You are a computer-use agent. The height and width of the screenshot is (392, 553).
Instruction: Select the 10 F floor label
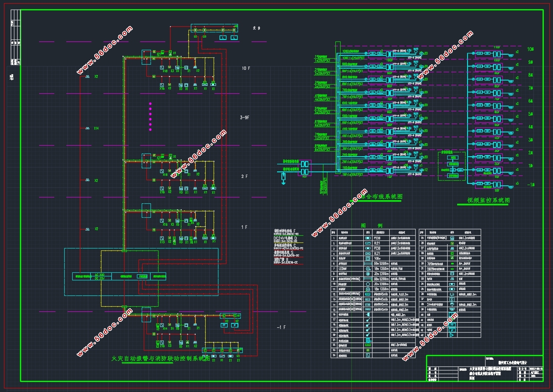click(x=246, y=68)
